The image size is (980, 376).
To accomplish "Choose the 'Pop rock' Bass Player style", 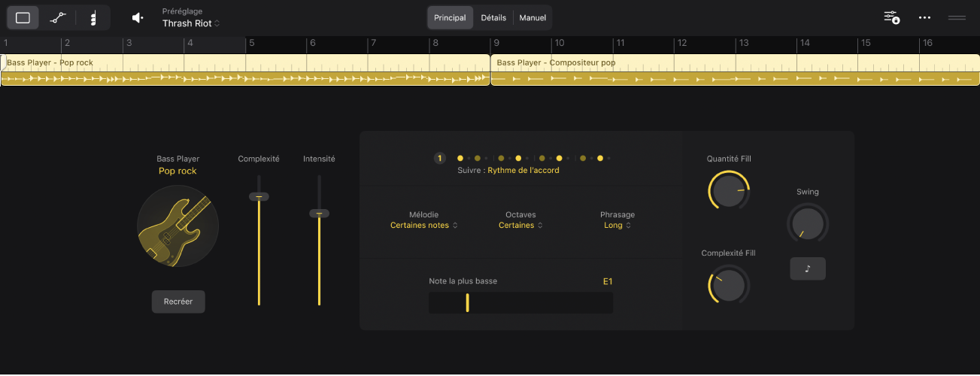I will coord(177,171).
